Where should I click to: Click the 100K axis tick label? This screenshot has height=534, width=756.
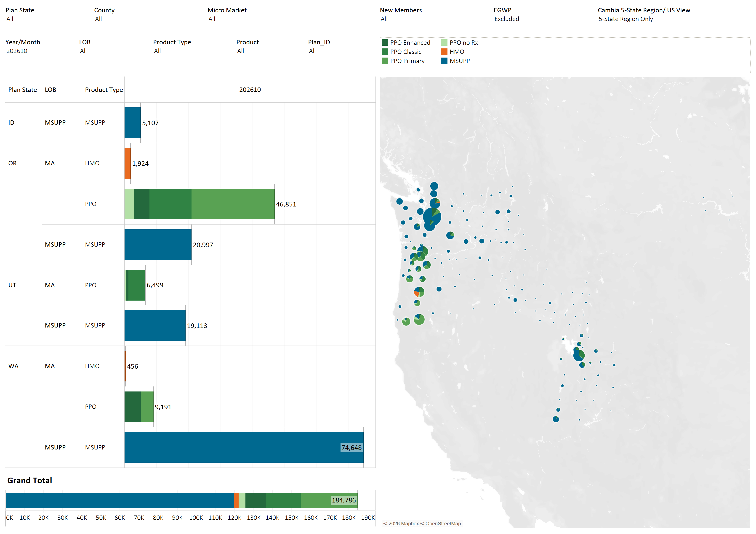196,518
